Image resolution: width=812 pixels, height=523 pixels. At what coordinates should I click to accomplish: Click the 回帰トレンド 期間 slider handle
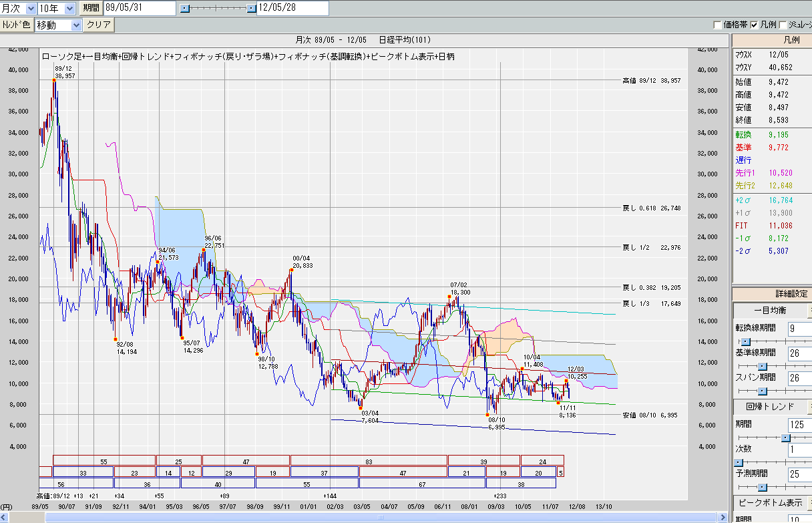786,438
